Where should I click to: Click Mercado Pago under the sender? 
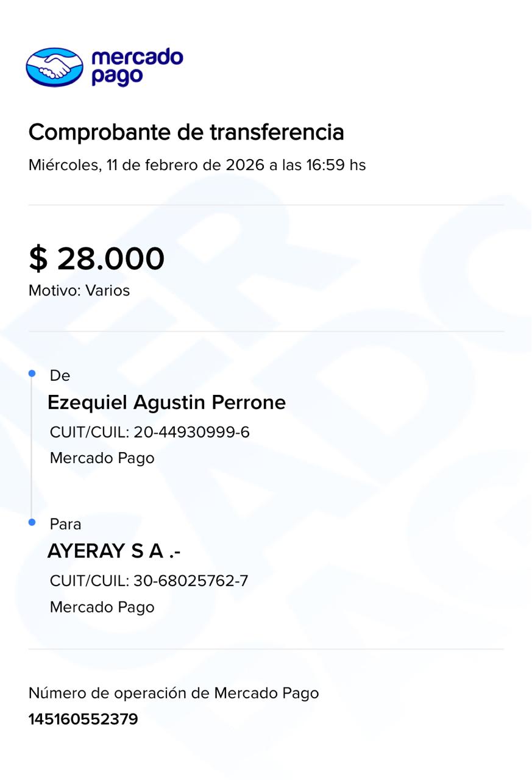click(102, 458)
